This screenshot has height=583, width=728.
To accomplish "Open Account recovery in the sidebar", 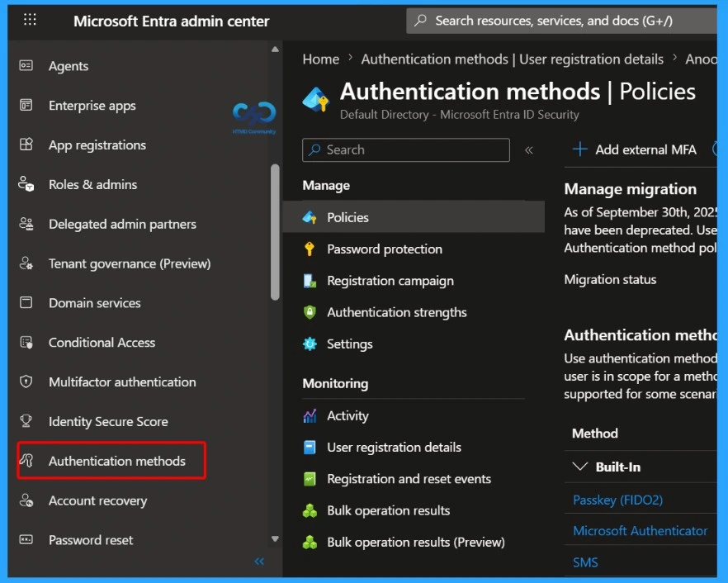I will coord(97,500).
